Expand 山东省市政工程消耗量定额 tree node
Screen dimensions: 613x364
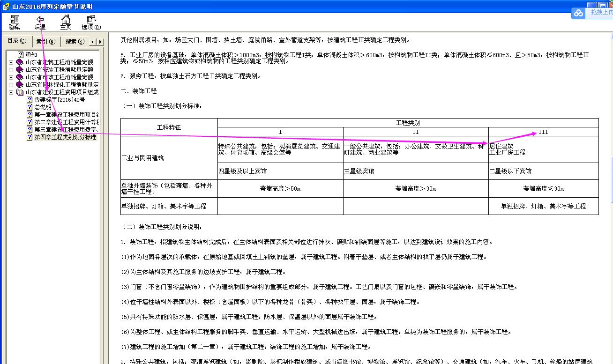tap(11, 77)
